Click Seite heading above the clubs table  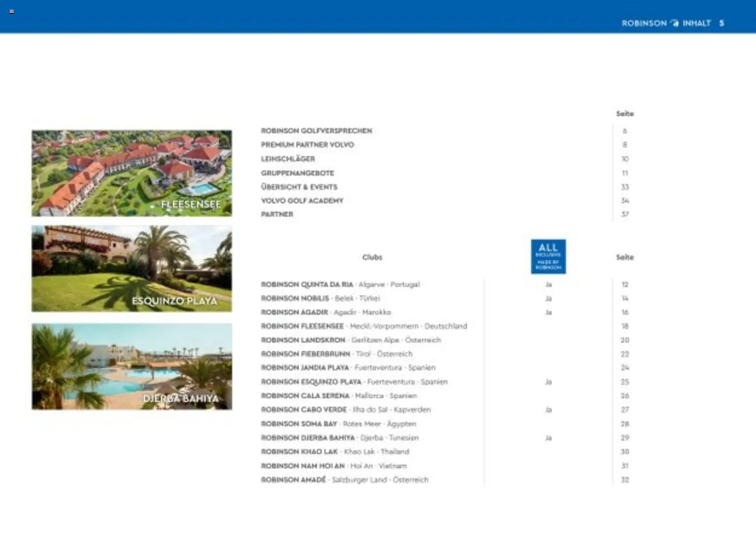625,257
